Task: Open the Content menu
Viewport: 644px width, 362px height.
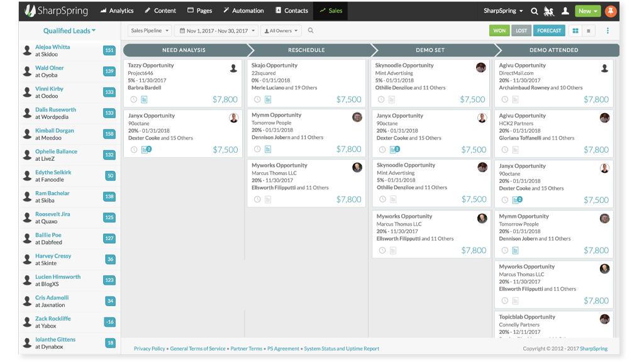Action: pyautogui.click(x=160, y=11)
